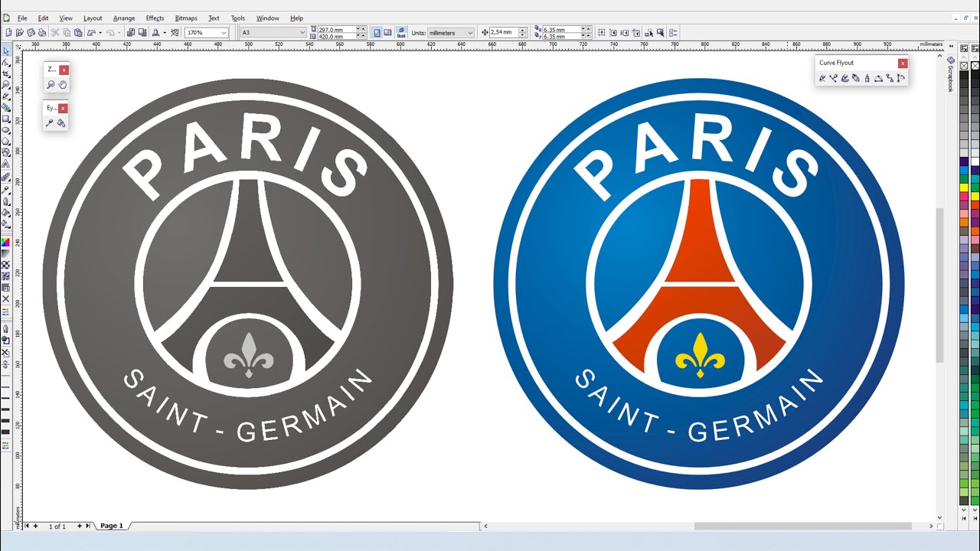Click the Print icon in toolbar
The height and width of the screenshot is (551, 980).
[x=42, y=33]
